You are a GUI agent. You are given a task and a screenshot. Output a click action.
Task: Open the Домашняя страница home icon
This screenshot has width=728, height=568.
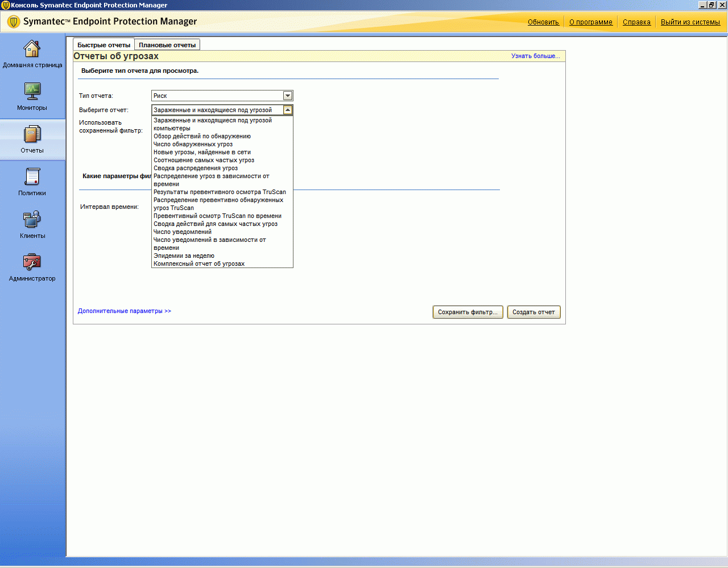[32, 49]
